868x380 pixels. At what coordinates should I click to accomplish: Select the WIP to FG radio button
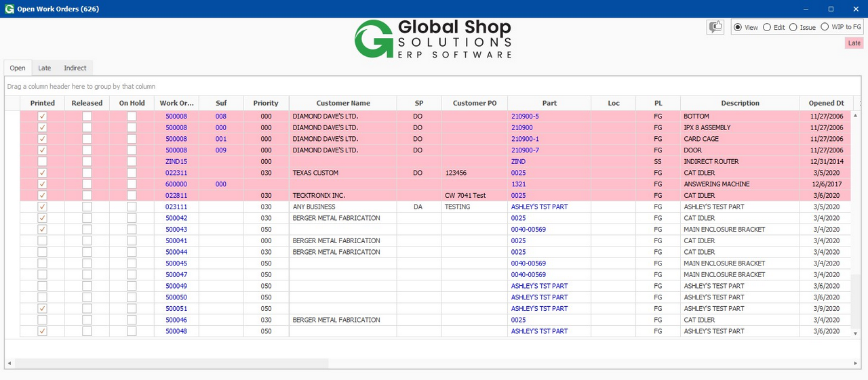pos(825,27)
